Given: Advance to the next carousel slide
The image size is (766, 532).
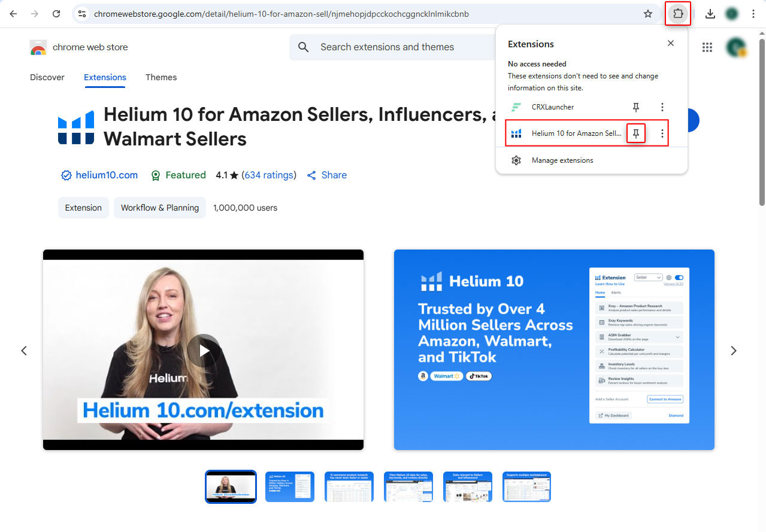Looking at the screenshot, I should point(734,351).
